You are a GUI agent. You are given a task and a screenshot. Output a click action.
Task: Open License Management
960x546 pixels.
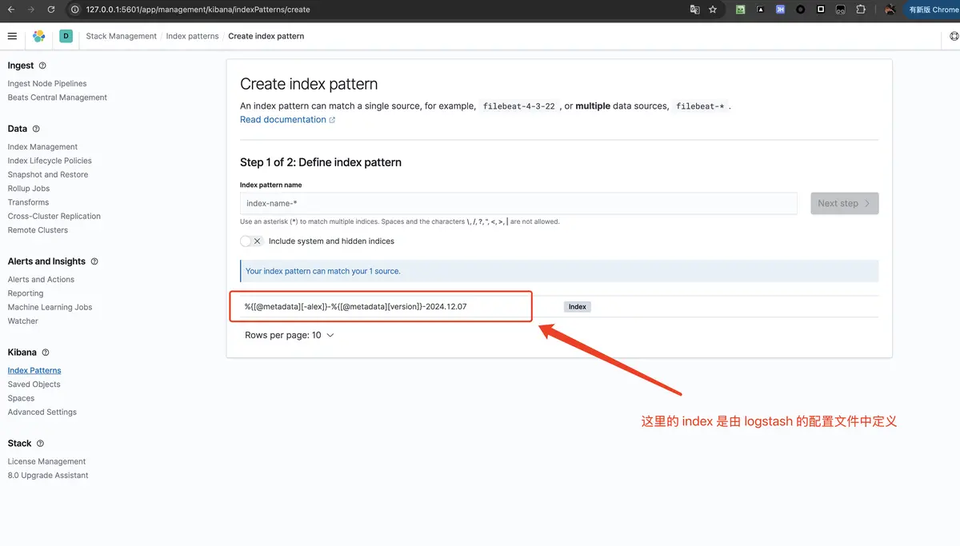pos(47,462)
